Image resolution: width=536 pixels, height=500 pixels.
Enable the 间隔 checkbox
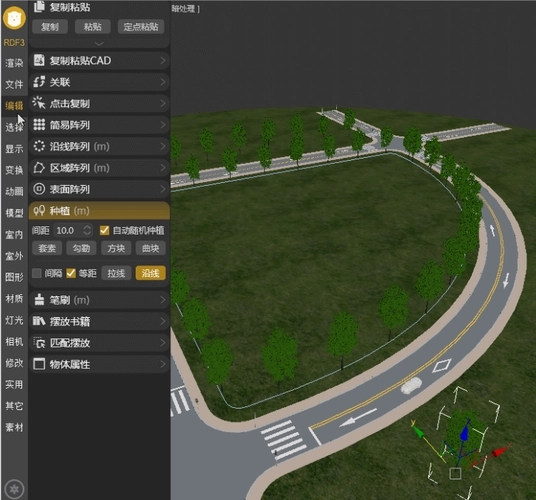pos(37,273)
